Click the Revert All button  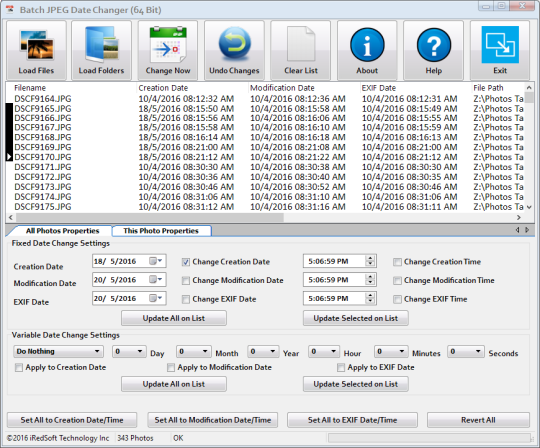click(x=478, y=420)
